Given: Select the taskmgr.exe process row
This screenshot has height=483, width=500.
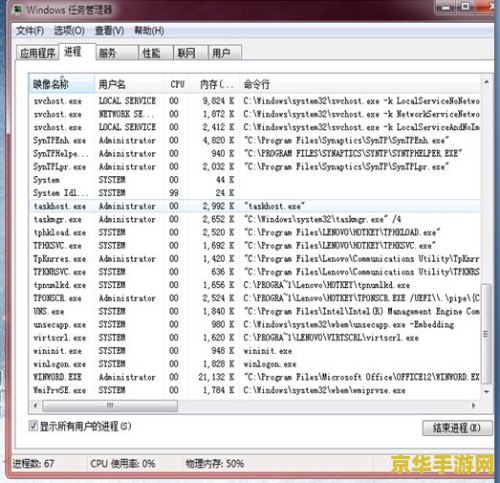Looking at the screenshot, I should point(255,219).
